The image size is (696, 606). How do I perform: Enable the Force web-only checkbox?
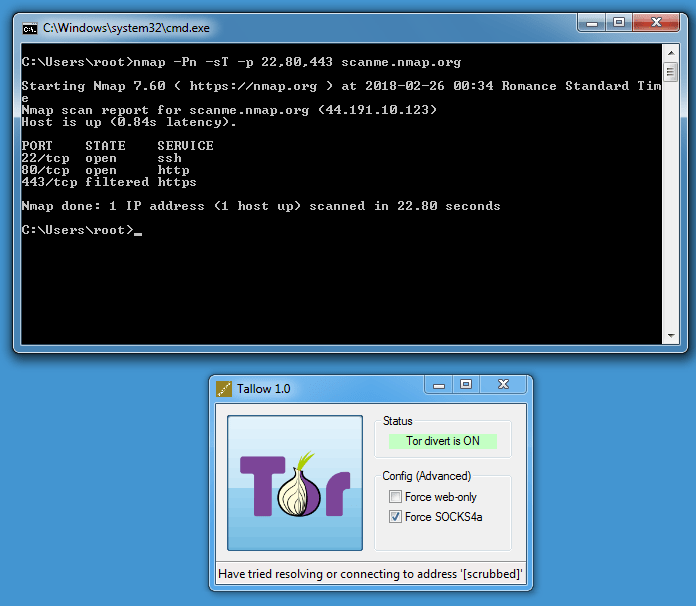396,497
